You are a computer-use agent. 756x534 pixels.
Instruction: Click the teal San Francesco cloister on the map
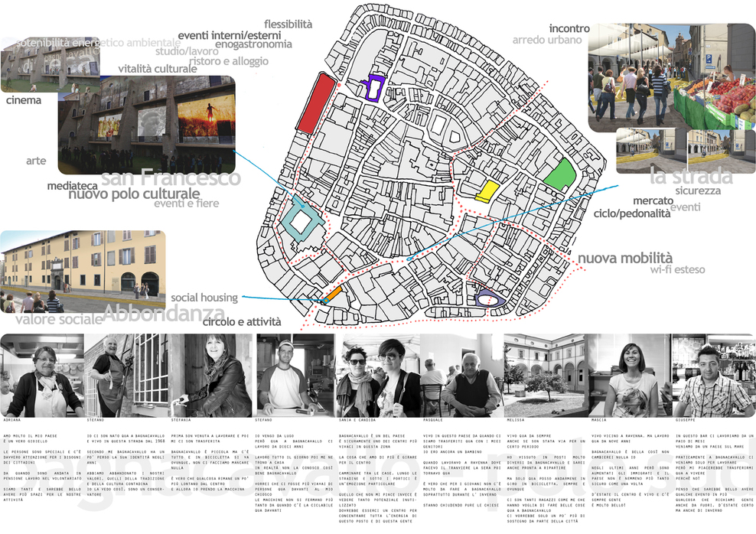pyautogui.click(x=301, y=221)
